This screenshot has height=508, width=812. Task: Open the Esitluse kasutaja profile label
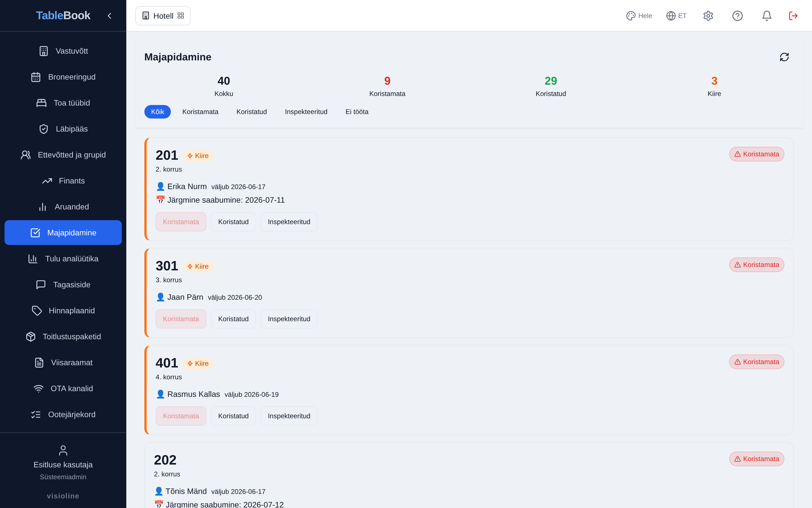63,465
